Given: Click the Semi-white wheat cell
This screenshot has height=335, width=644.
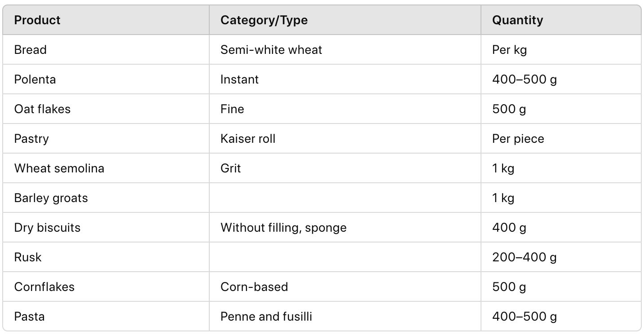Looking at the screenshot, I should pyautogui.click(x=271, y=50).
